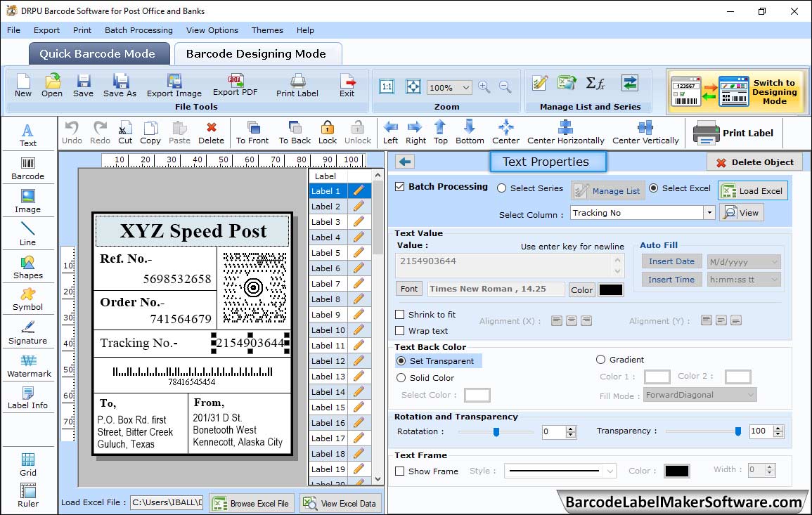Image resolution: width=812 pixels, height=515 pixels.
Task: Open Select Column Tracking No dropdown
Action: click(709, 213)
